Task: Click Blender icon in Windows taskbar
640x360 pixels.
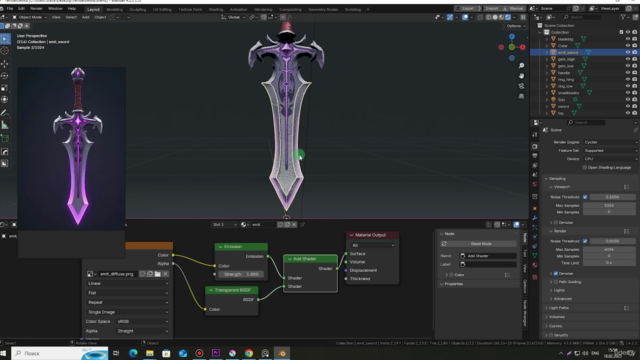Action: [x=282, y=353]
